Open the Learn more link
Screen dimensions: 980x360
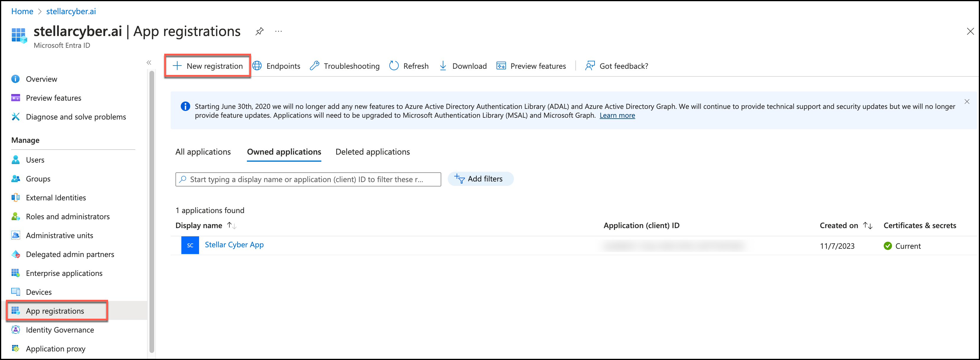617,116
